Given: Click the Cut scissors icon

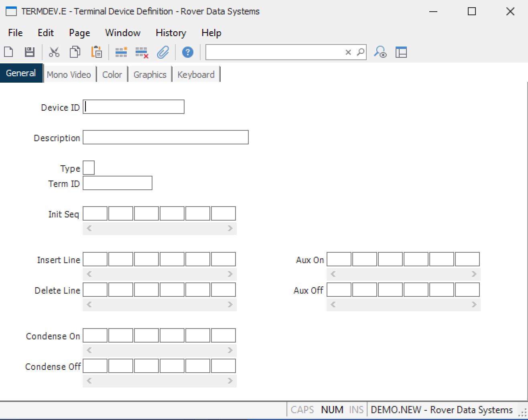Looking at the screenshot, I should click(x=54, y=52).
